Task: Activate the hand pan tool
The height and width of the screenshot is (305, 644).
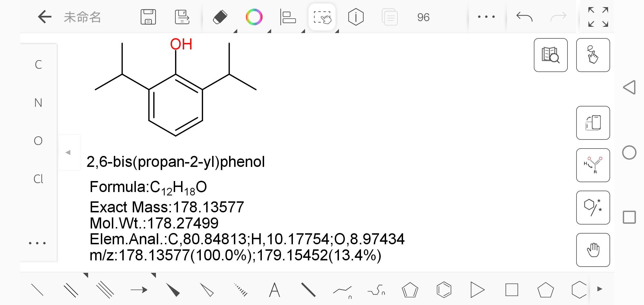Action: 593,250
